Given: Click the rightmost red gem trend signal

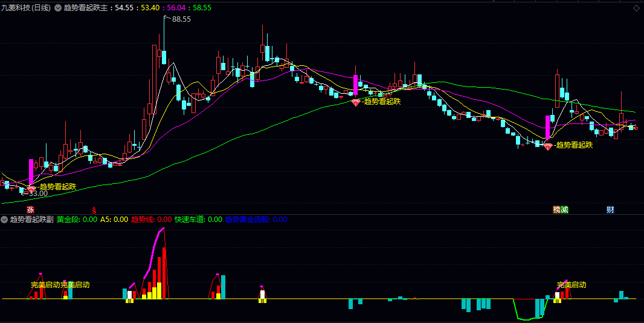Looking at the screenshot, I should click(548, 146).
